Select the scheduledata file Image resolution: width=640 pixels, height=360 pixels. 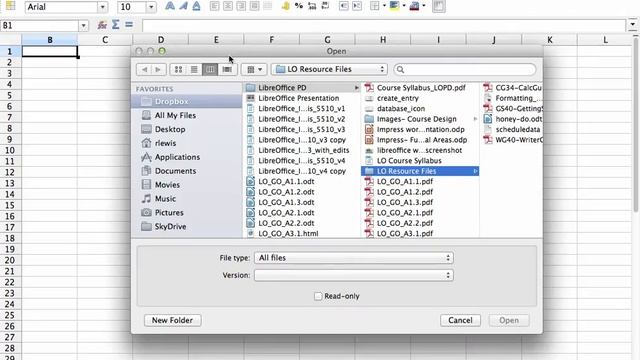coord(512,129)
